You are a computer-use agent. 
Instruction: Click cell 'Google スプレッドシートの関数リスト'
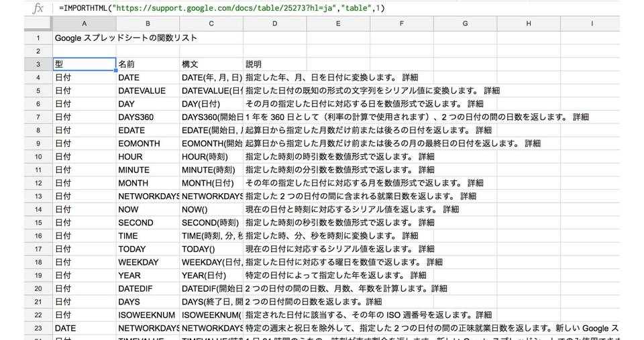point(125,38)
